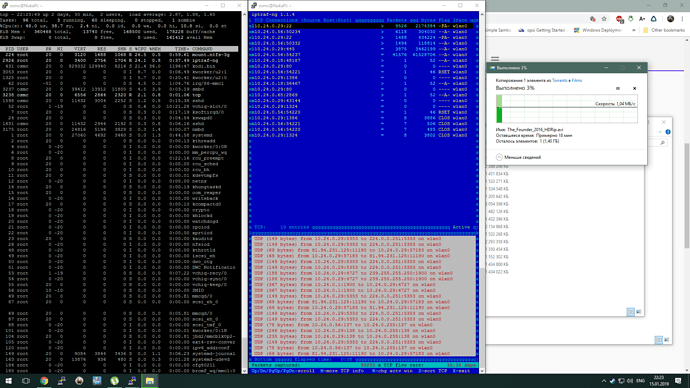This screenshot has height=388, width=690.
Task: Expand the hidden bookmarks chevron
Action: (634, 30)
